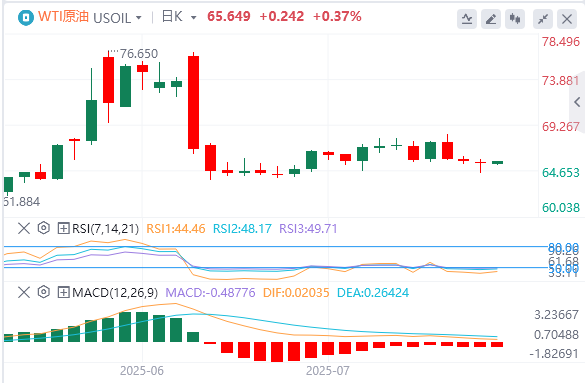
Task: Expand the RSI panel plus box
Action: [63, 228]
